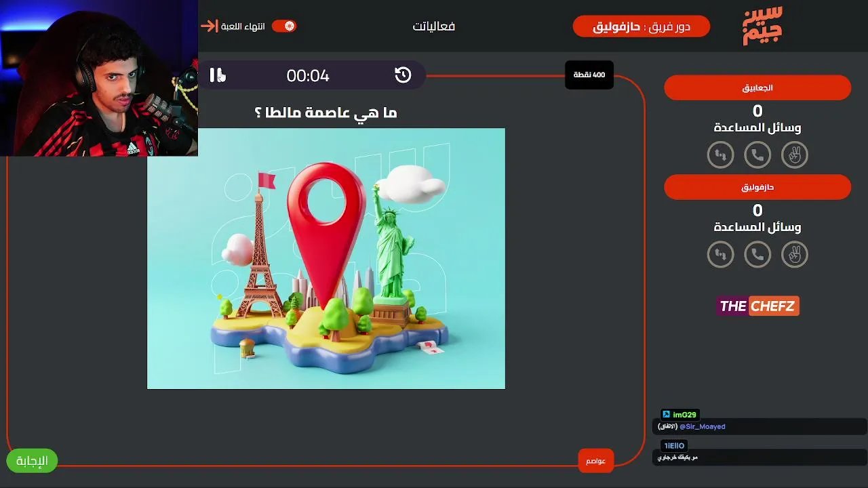Click The Chefz sponsor logo
The width and height of the screenshot is (868, 488).
pyautogui.click(x=757, y=306)
